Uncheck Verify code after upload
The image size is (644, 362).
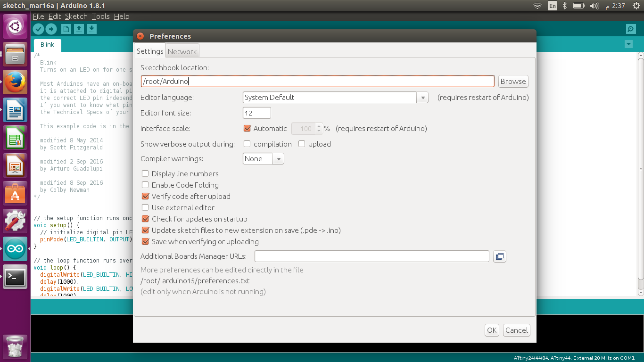145,196
